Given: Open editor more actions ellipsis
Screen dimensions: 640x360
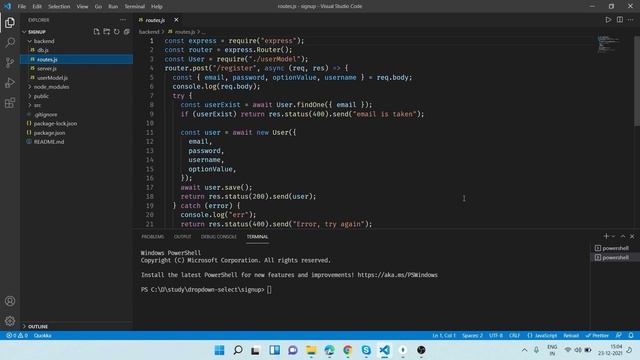Looking at the screenshot, I should coord(631,20).
